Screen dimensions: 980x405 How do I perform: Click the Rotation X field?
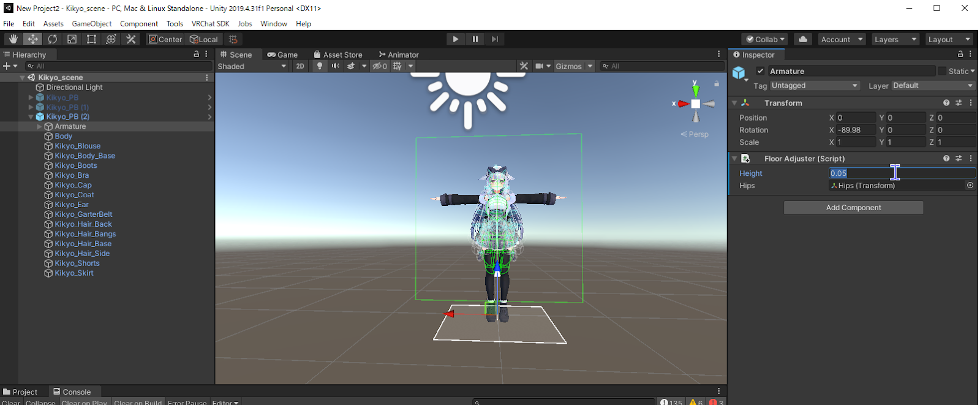click(x=856, y=130)
